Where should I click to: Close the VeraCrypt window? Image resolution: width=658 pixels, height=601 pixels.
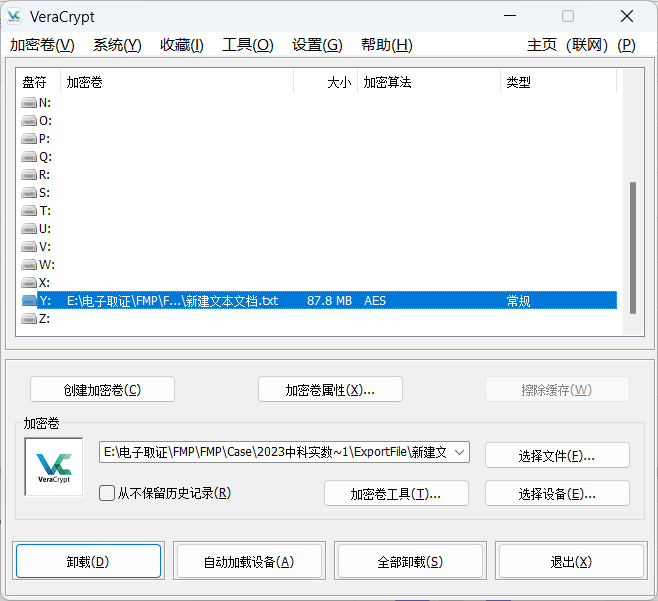pyautogui.click(x=627, y=16)
